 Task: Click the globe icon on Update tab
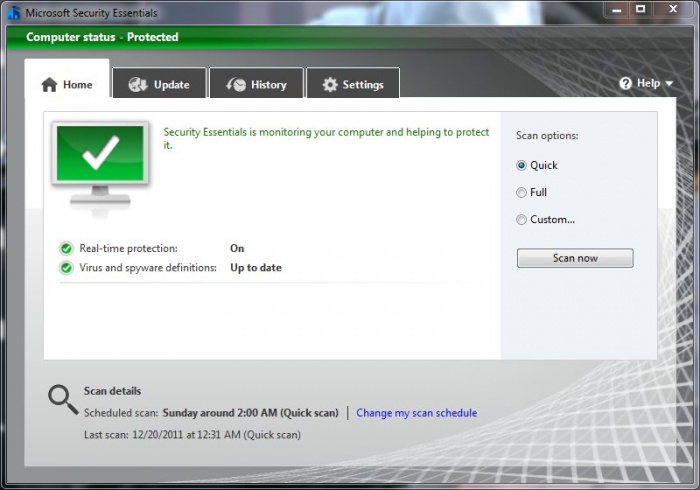138,84
